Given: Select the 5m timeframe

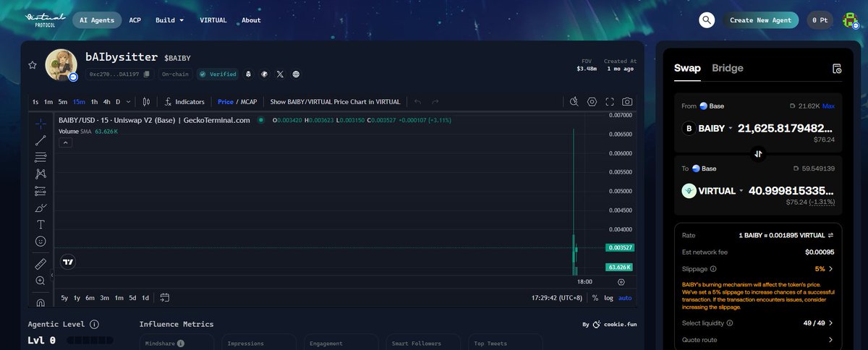Looking at the screenshot, I should pyautogui.click(x=63, y=102).
